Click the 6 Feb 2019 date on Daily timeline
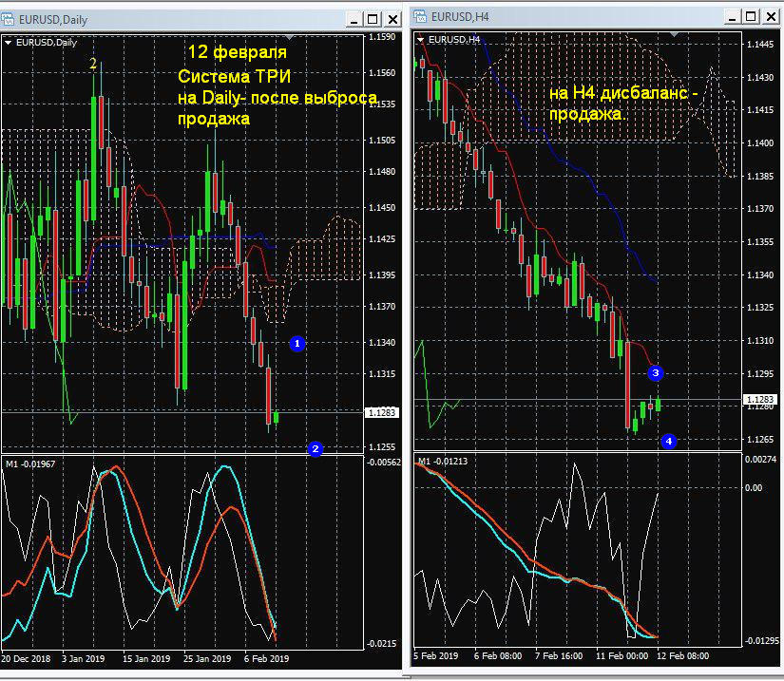 pos(266,658)
